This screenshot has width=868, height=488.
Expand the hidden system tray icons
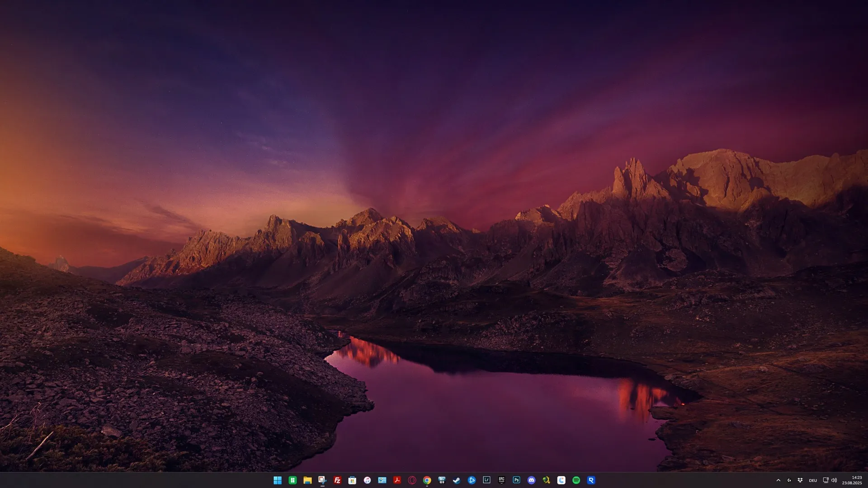point(778,480)
